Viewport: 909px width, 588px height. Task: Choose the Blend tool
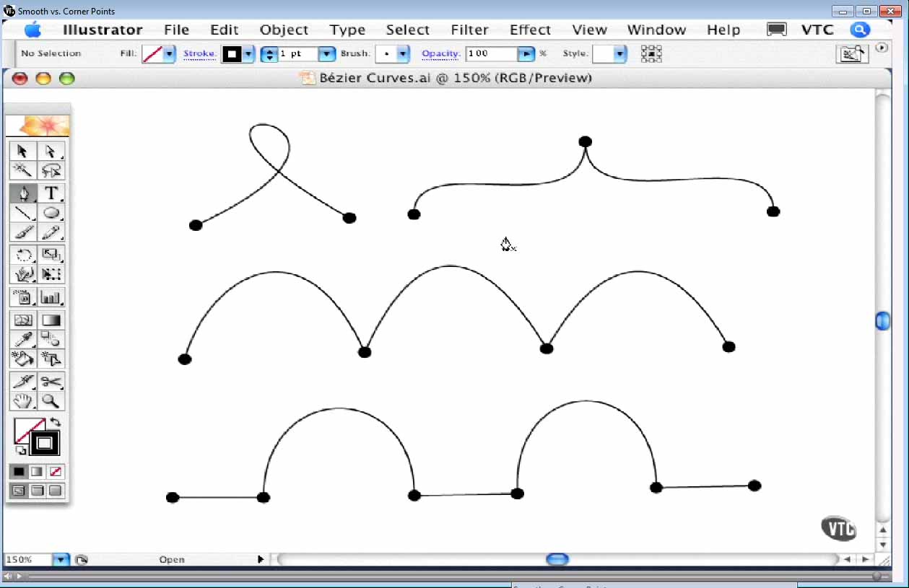51,339
